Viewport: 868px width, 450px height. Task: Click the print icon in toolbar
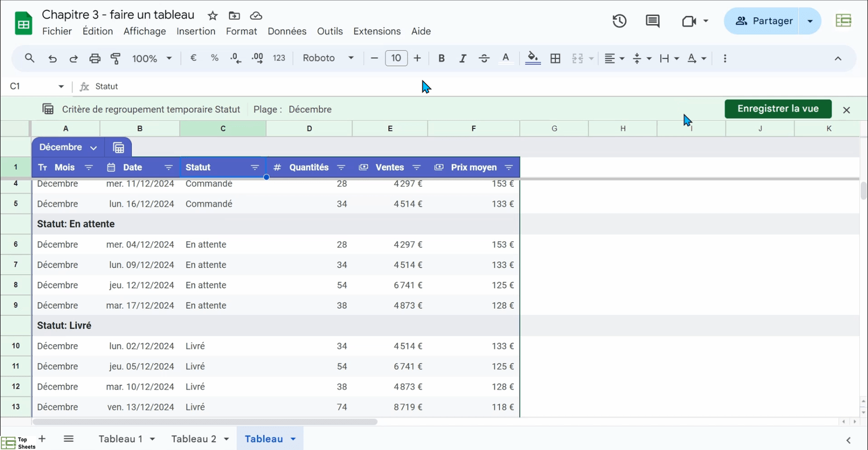[x=95, y=58]
